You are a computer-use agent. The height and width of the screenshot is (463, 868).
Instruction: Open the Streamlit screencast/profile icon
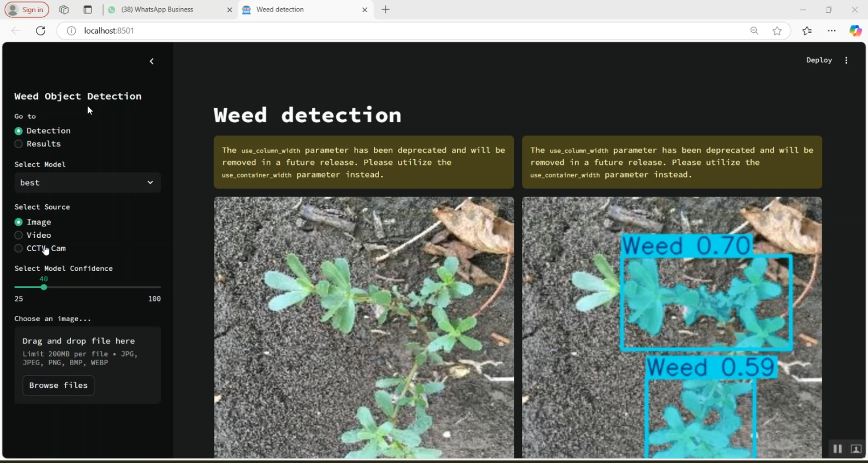(x=856, y=449)
